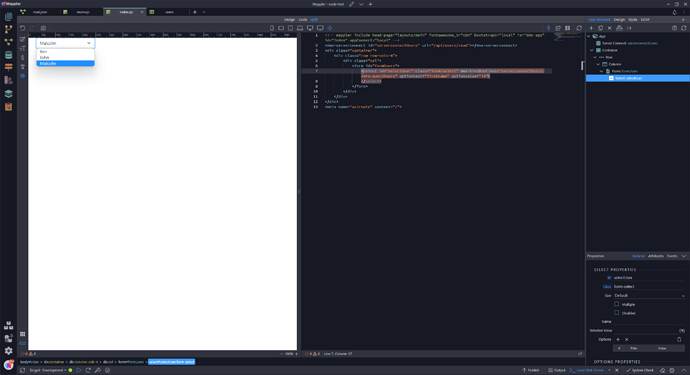Click the delete X icon in App Structure toolbar

pos(609,28)
